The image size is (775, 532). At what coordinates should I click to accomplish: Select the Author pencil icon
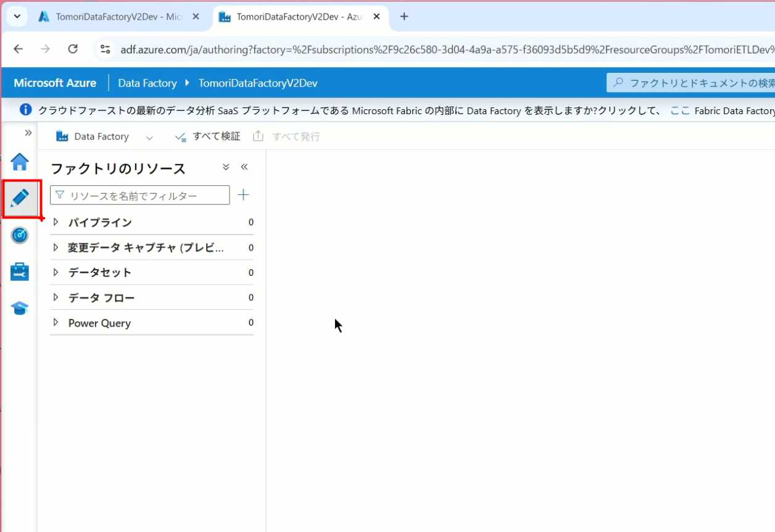click(20, 198)
